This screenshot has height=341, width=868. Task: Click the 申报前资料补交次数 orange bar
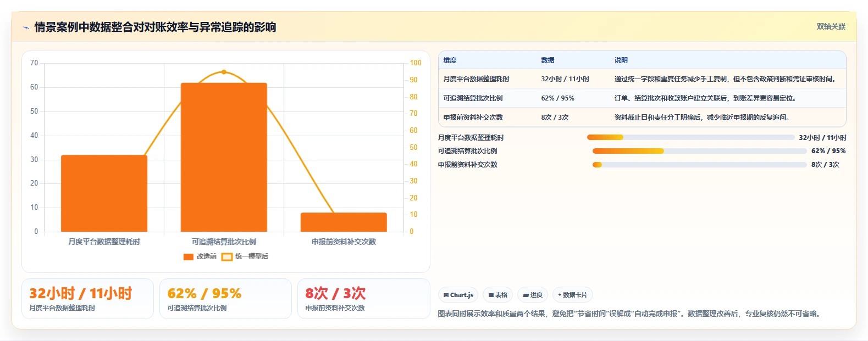[x=344, y=222]
